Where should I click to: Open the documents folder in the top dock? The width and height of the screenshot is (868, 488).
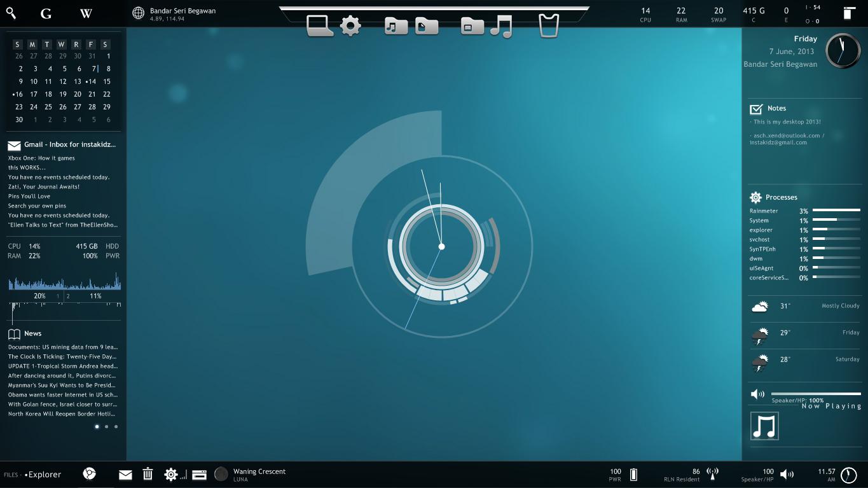pos(427,26)
